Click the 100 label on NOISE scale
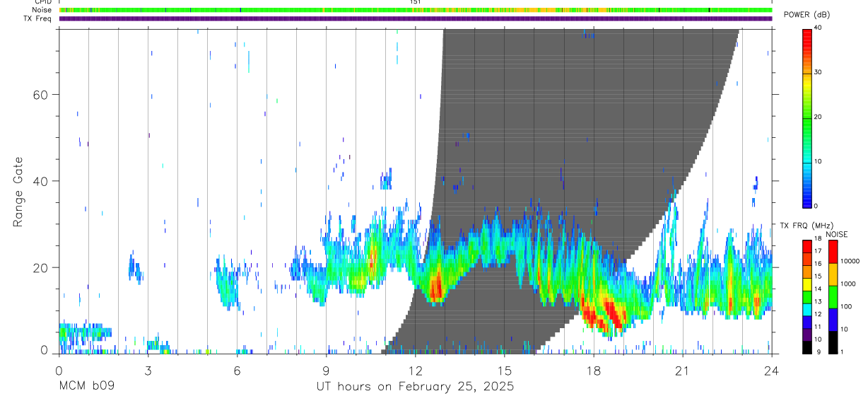Screen dimensions: 868x401 [x=847, y=306]
